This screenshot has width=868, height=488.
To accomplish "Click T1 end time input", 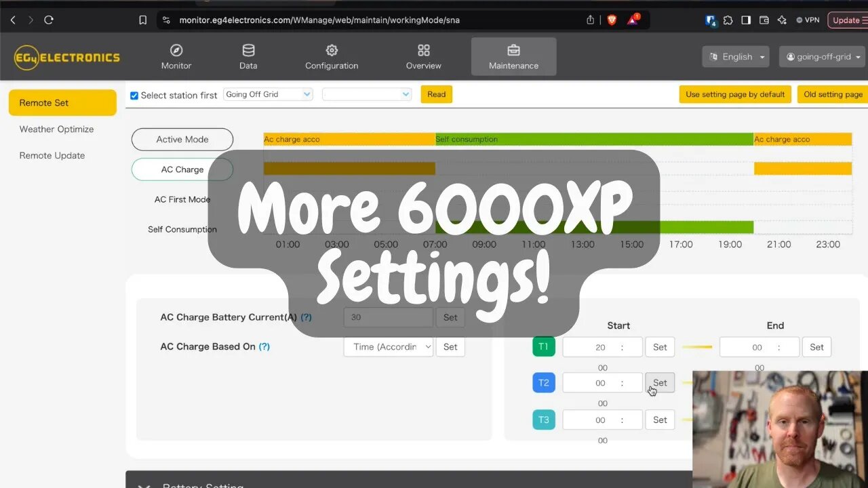I will tap(759, 347).
